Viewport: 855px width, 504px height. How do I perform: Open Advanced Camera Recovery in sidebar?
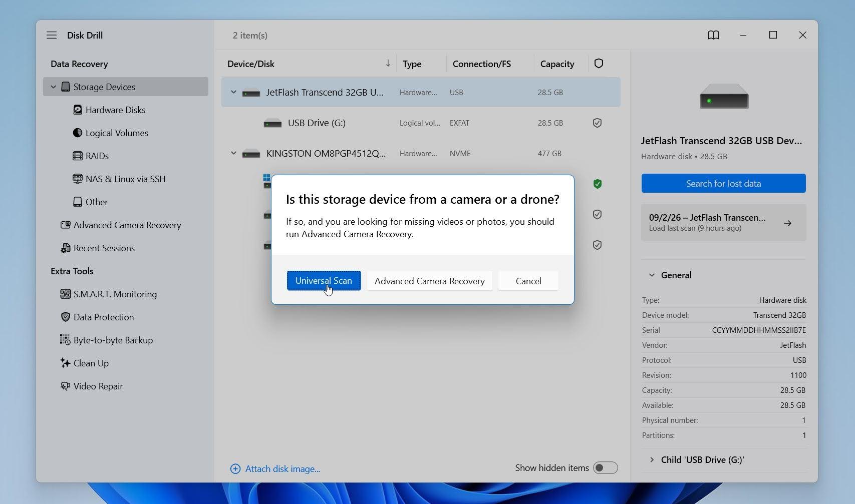coord(127,225)
